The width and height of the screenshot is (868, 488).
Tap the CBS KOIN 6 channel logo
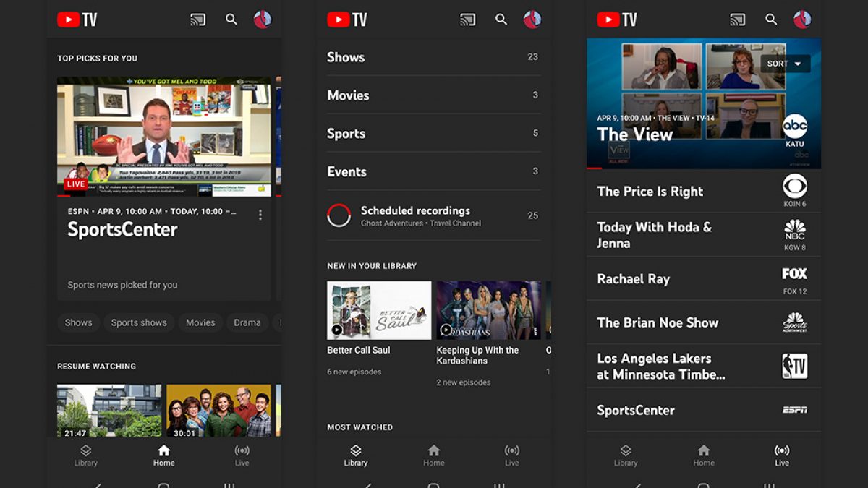[x=794, y=190]
